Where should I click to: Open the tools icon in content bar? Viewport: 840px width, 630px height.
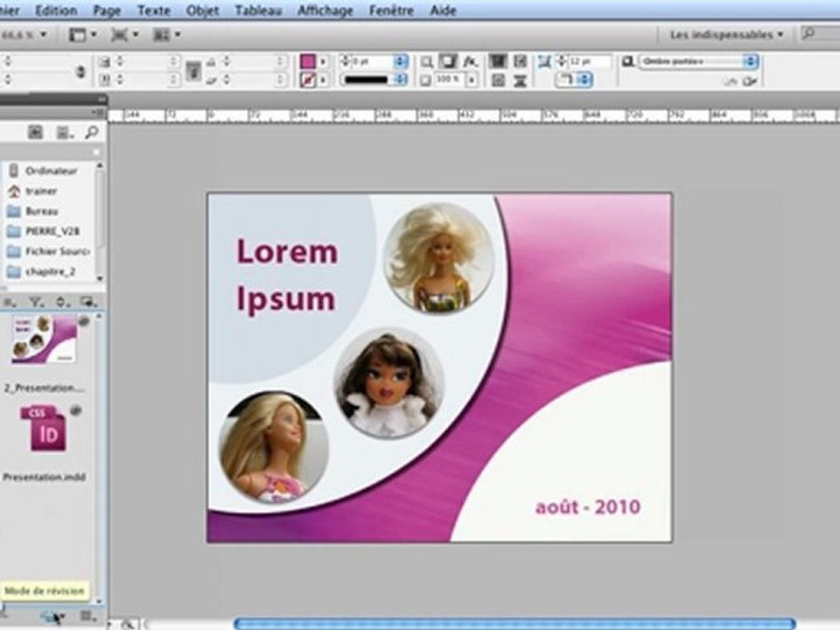(87, 303)
